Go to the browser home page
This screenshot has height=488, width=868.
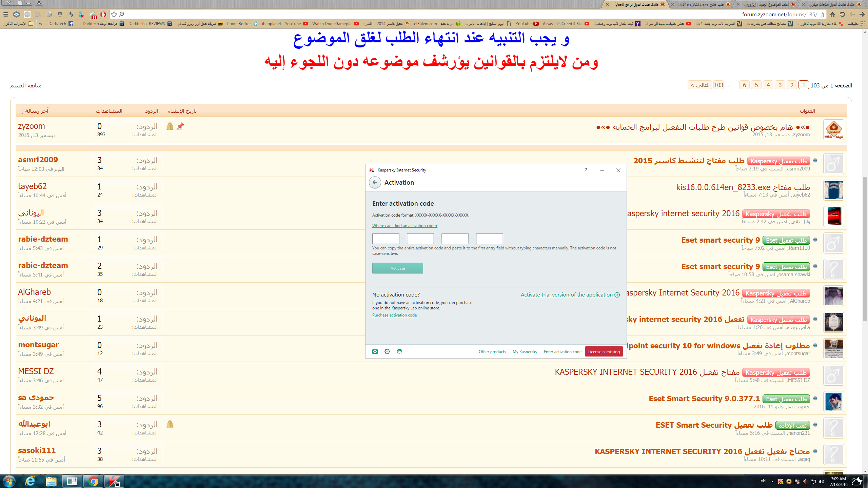[832, 14]
